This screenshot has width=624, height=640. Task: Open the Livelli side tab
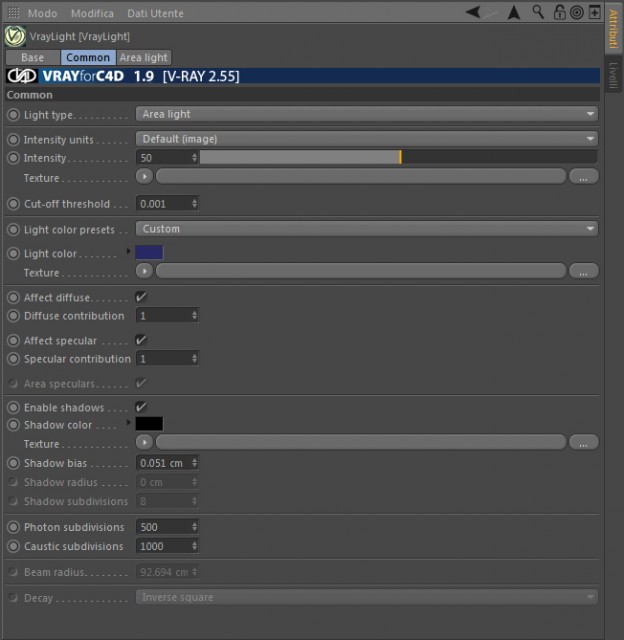[613, 75]
